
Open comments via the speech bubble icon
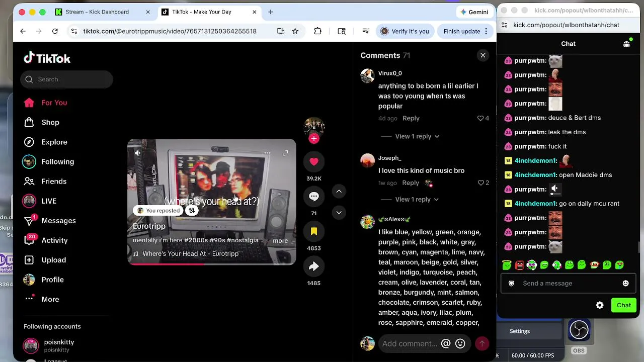314,197
